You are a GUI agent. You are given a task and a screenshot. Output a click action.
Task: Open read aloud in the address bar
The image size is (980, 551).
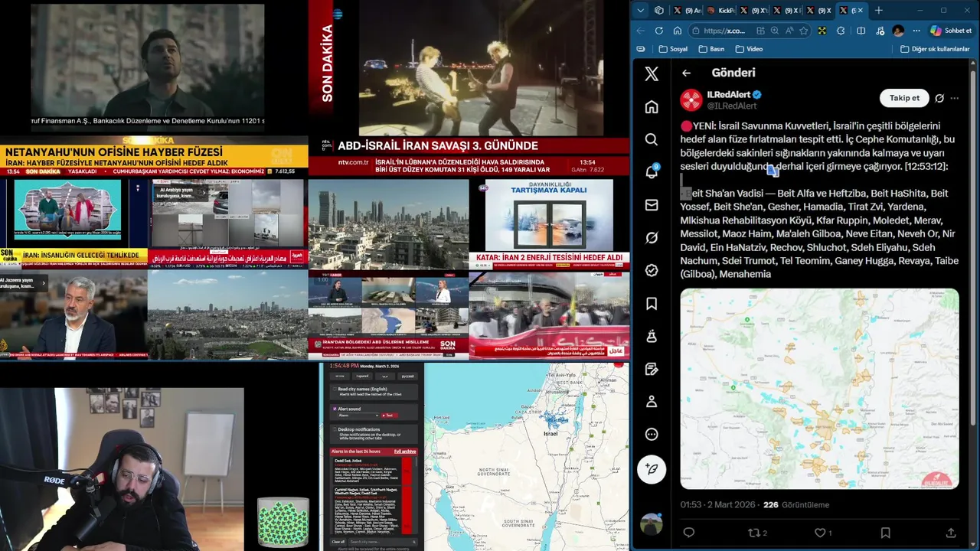pyautogui.click(x=789, y=31)
